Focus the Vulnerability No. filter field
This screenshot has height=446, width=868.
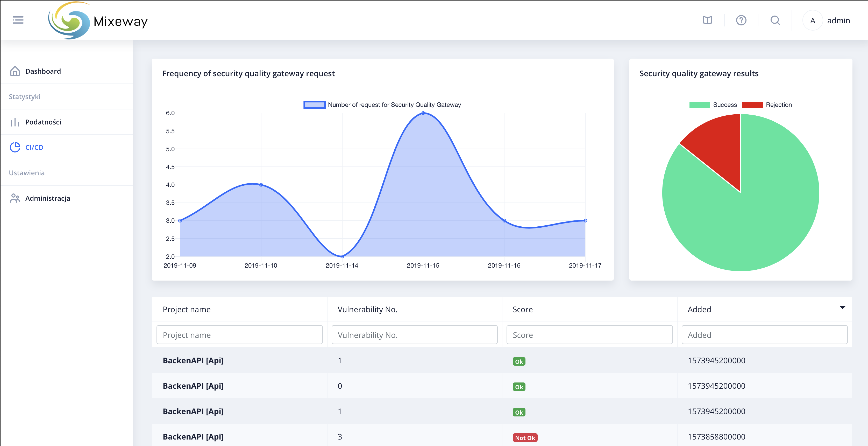pos(414,335)
